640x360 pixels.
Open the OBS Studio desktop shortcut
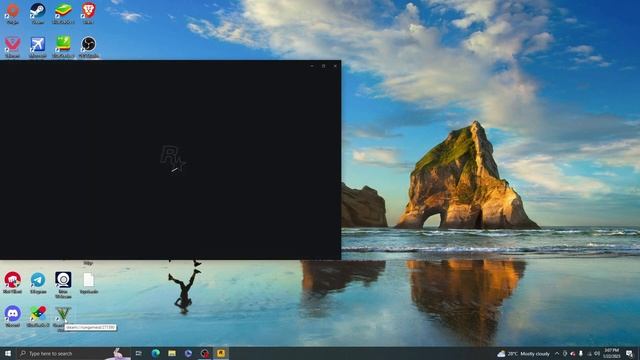pos(88,47)
